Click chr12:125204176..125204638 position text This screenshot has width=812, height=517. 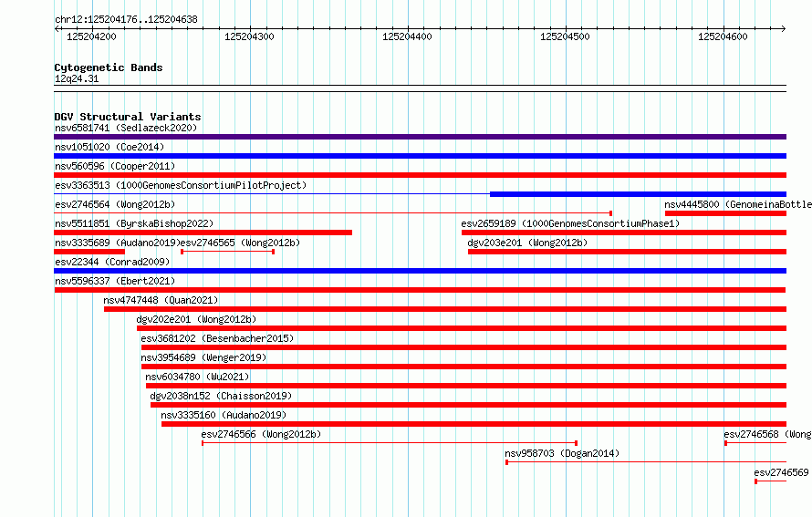coord(126,19)
